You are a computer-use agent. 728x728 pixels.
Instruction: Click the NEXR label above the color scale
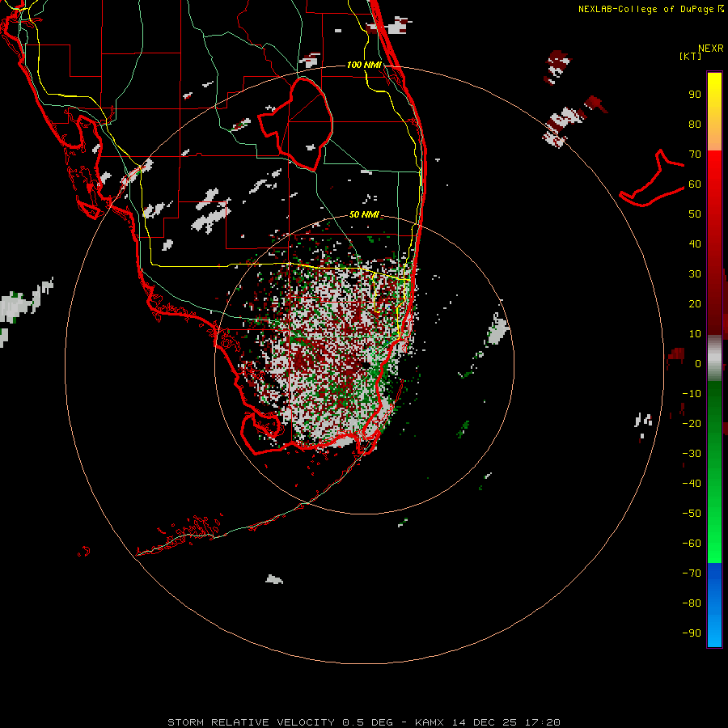(711, 49)
